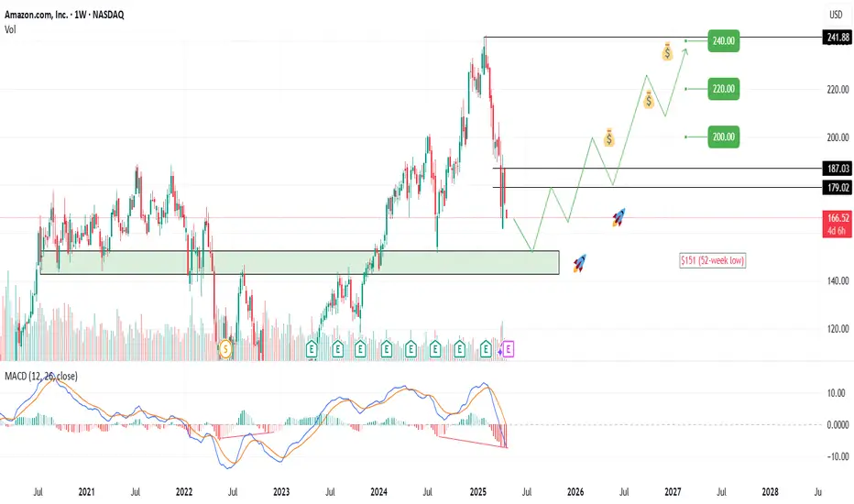Click the Vol indicator label
The image size is (854, 504).
click(x=10, y=29)
